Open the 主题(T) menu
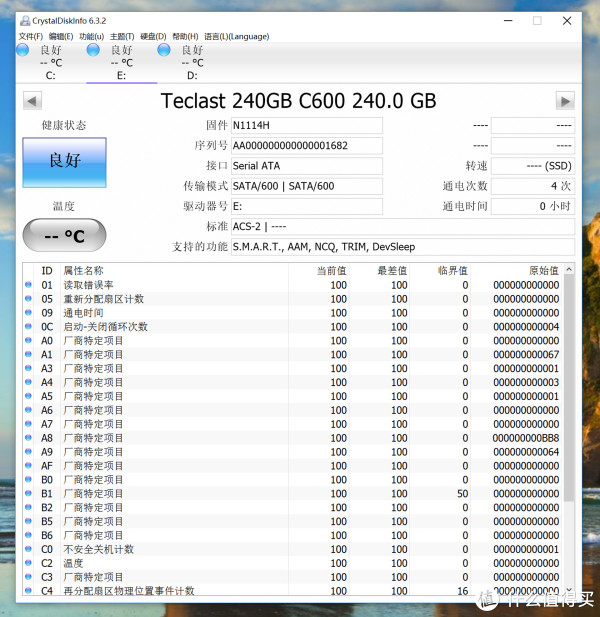 tap(122, 36)
